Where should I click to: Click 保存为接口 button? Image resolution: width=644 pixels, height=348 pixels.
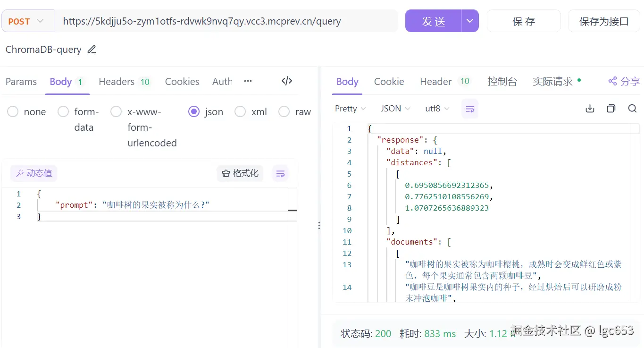point(604,21)
